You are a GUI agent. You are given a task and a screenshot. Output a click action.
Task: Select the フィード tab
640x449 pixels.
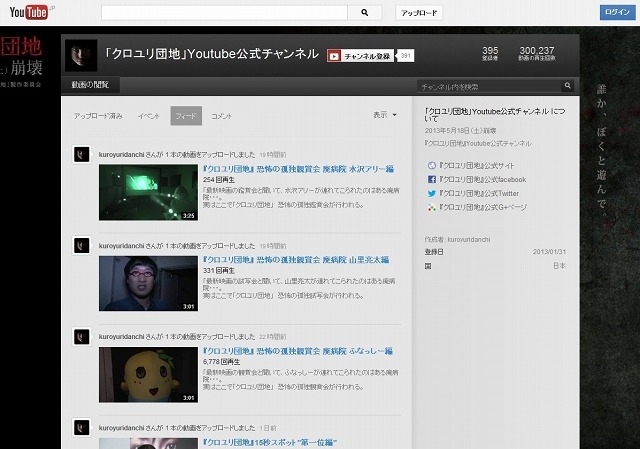(186, 116)
